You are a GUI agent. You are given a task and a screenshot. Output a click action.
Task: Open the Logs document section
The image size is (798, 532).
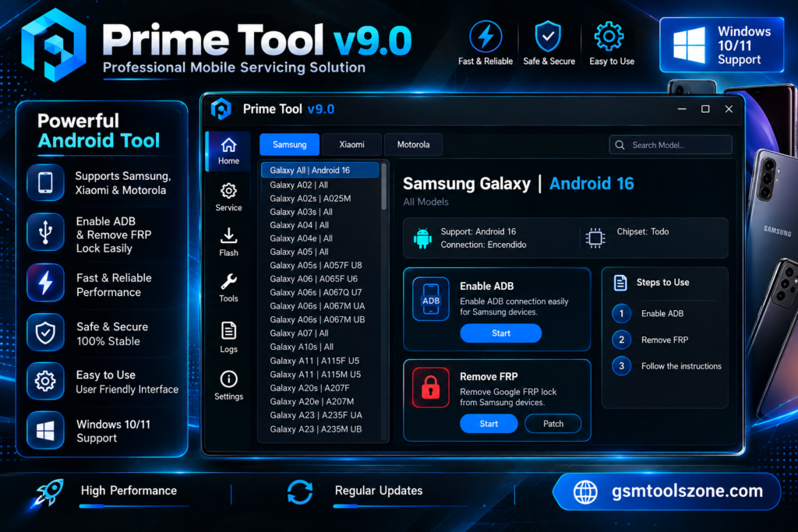coord(228,338)
